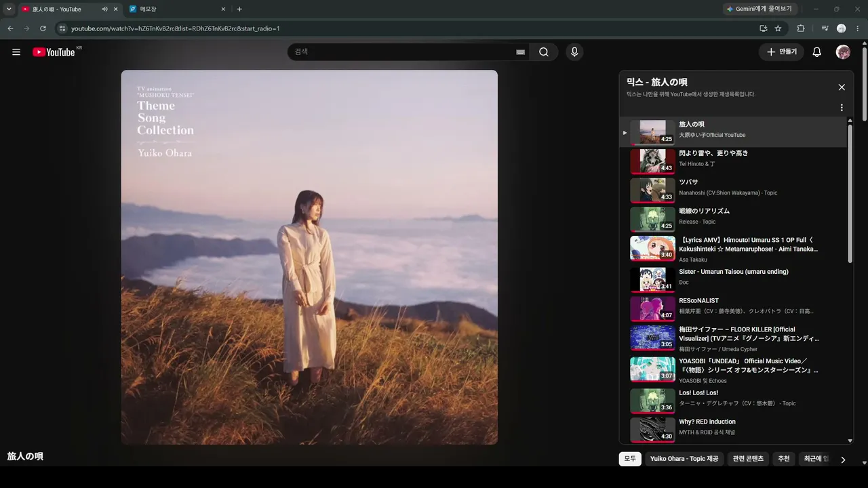Reload the YouTube page
This screenshot has width=868, height=488.
[43, 28]
